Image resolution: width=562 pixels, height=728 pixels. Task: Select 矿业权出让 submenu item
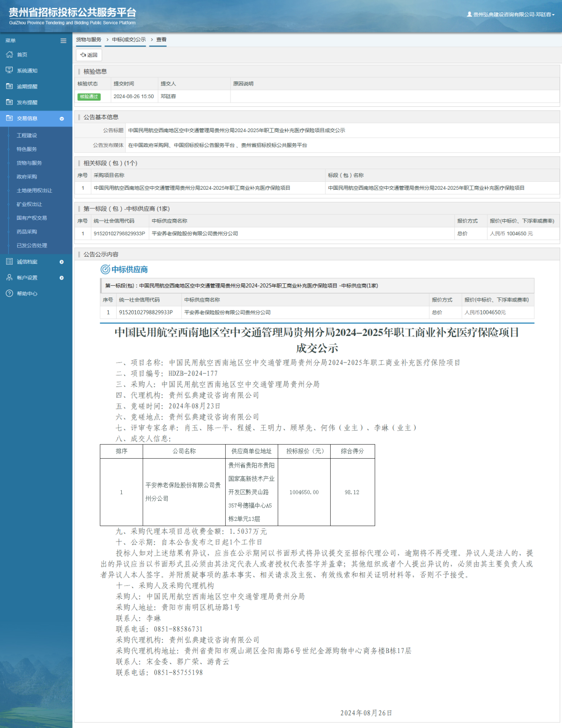pyautogui.click(x=29, y=204)
